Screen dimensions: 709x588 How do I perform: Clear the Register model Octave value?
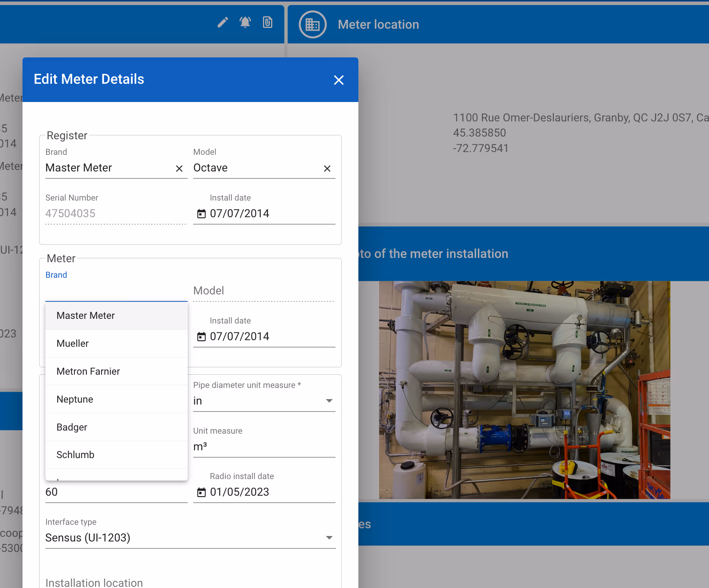point(327,168)
